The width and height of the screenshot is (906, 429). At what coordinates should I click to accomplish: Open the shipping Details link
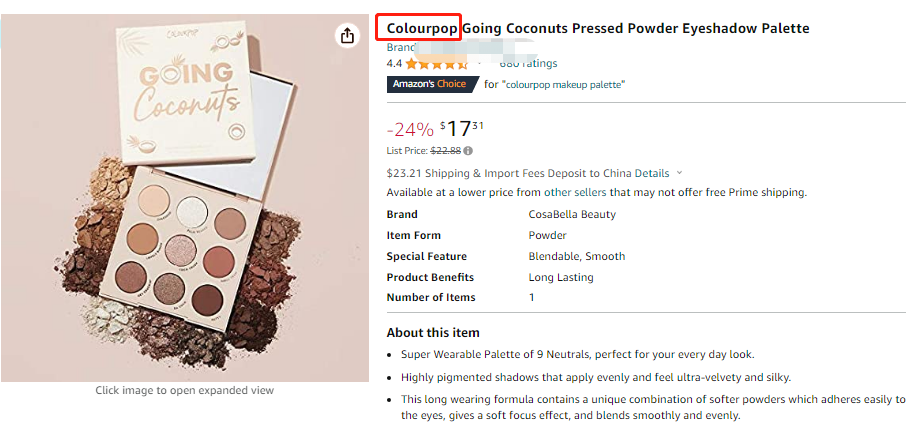[652, 173]
